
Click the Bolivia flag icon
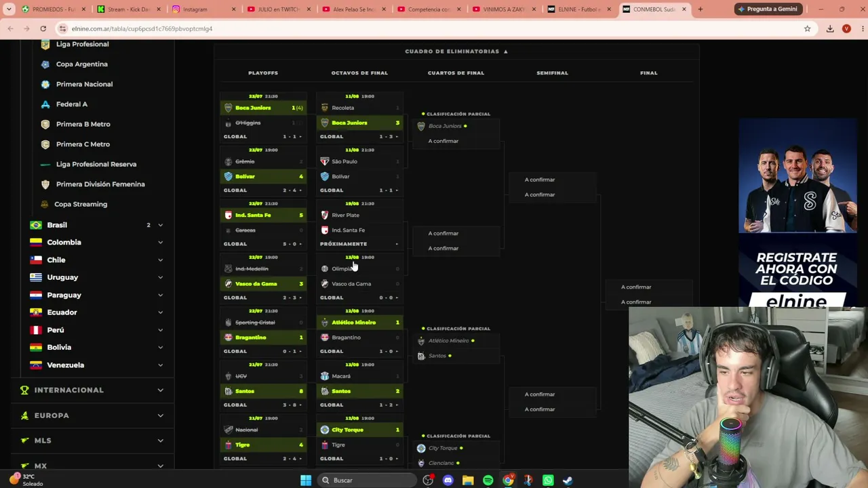point(36,347)
